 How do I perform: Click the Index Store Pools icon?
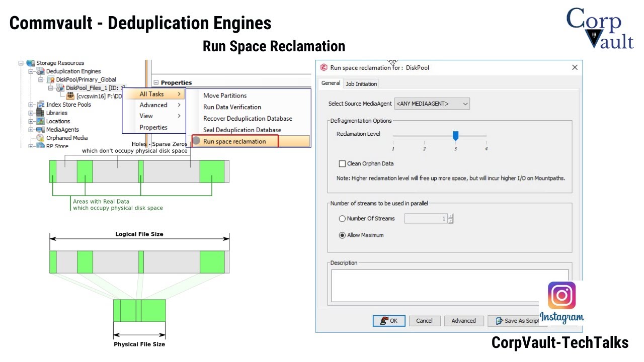pyautogui.click(x=40, y=105)
